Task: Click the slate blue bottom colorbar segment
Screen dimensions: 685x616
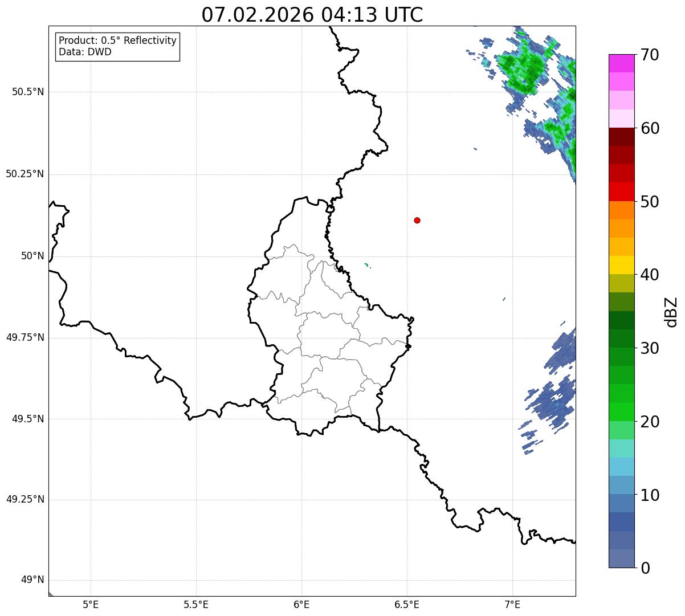Action: (621, 558)
